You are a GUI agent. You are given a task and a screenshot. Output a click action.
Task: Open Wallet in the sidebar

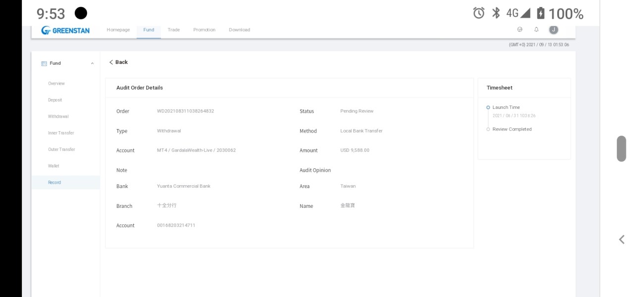point(54,166)
